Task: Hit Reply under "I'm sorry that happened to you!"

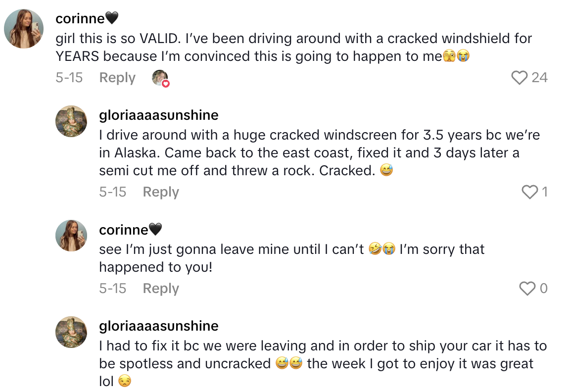Action: coord(161,288)
